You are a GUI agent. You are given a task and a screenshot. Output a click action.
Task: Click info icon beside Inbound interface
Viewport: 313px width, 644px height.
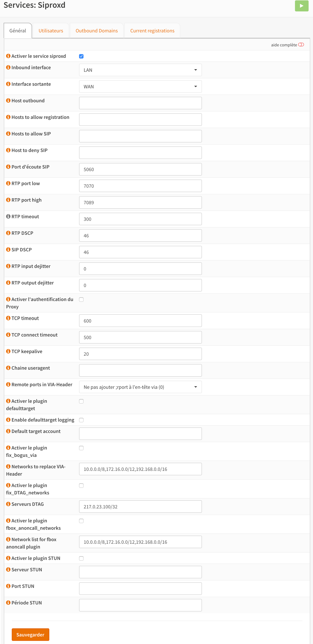(x=8, y=68)
